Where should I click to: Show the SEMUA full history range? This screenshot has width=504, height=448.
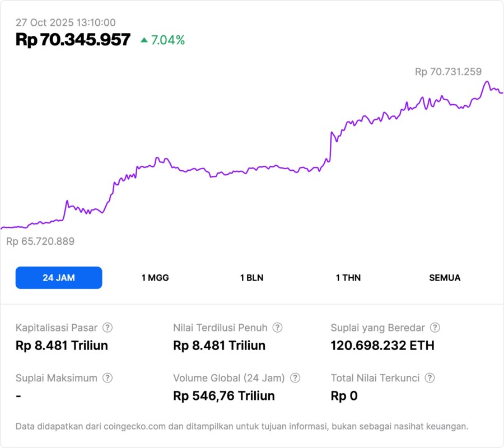(x=445, y=278)
